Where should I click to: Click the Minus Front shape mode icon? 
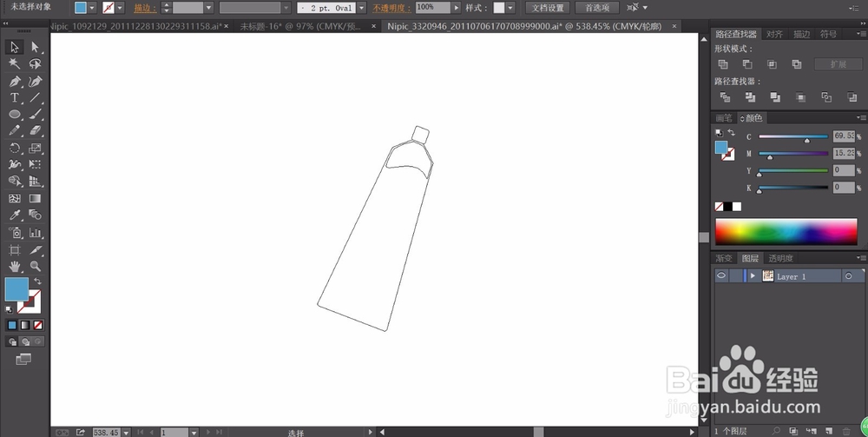tap(747, 64)
